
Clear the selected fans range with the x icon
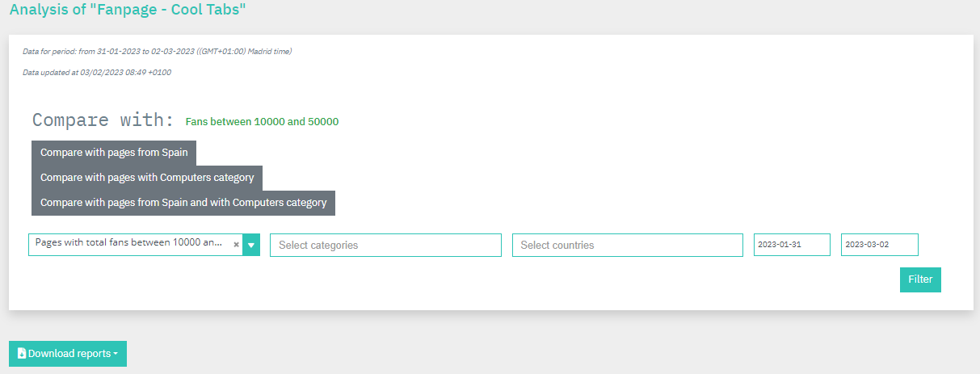click(236, 245)
